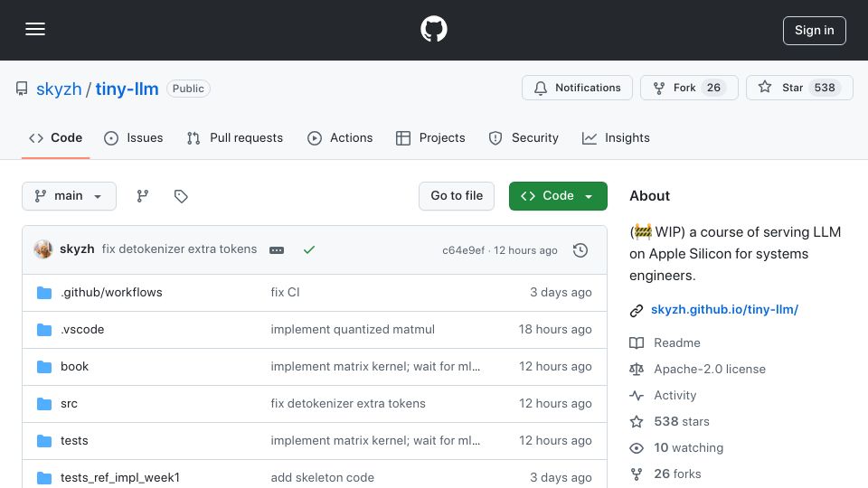Open the skyzh owner profile link

click(59, 89)
